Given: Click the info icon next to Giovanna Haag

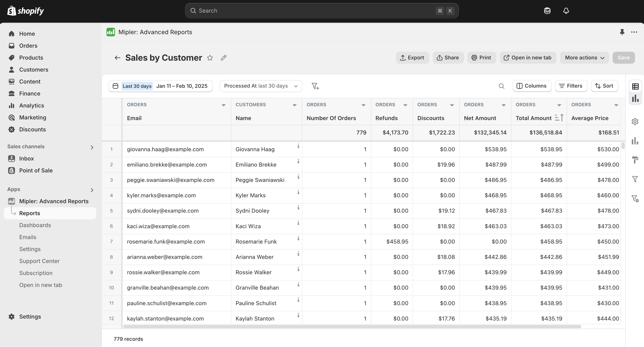Looking at the screenshot, I should coord(298,146).
